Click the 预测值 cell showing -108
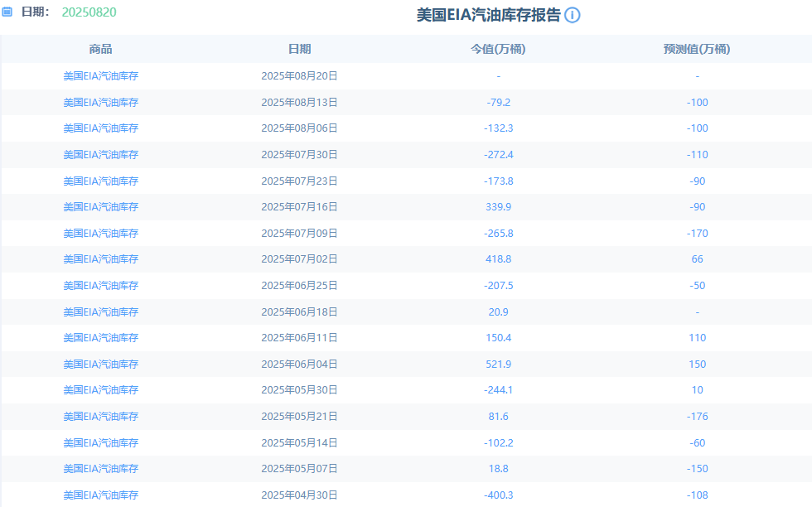Screen dimensions: 812x507 (x=698, y=495)
